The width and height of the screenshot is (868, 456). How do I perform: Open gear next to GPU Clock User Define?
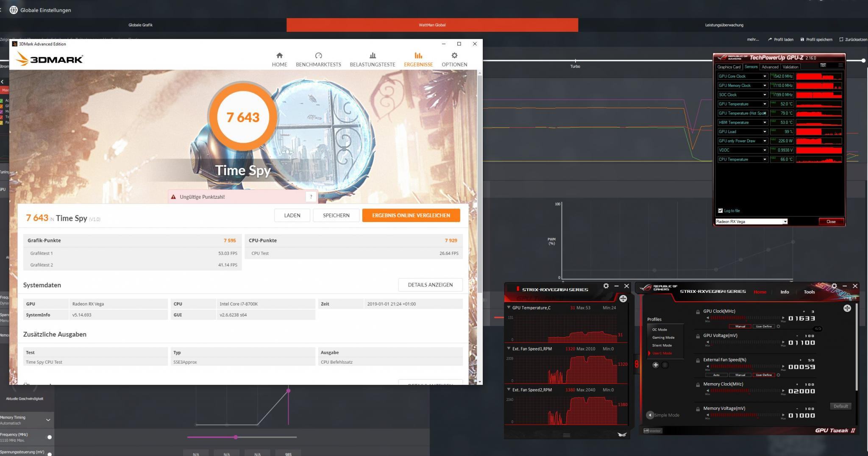pos(778,326)
